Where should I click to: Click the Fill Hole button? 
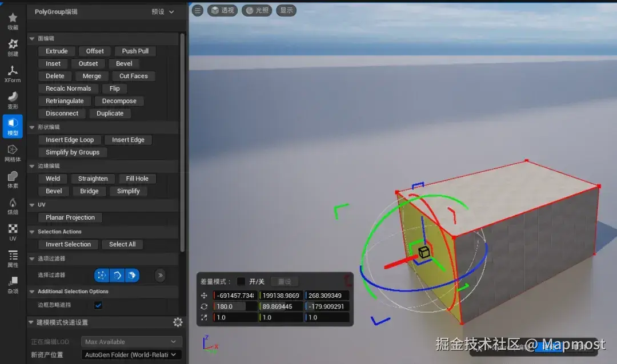pyautogui.click(x=137, y=179)
